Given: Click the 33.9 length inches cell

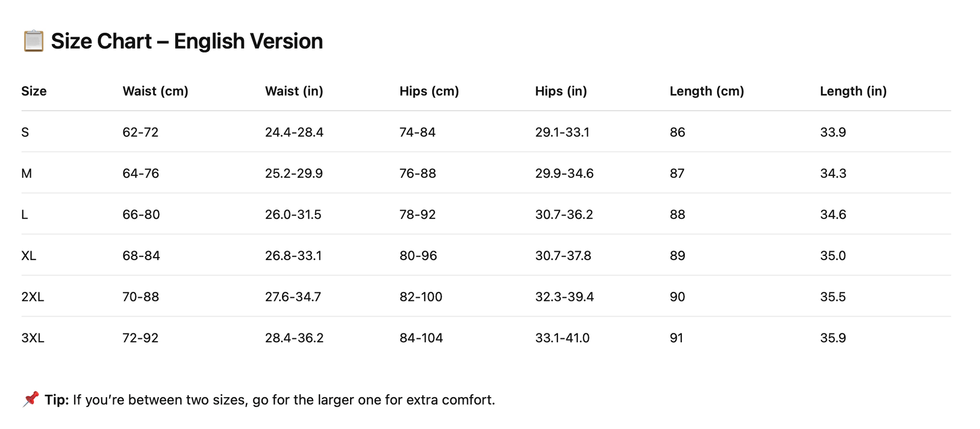Looking at the screenshot, I should 833,132.
